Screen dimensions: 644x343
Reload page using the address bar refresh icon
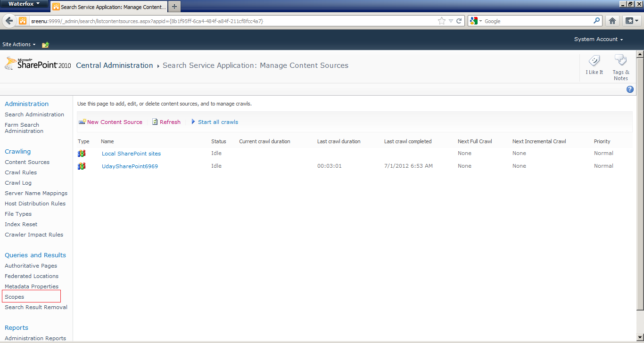[x=459, y=21]
